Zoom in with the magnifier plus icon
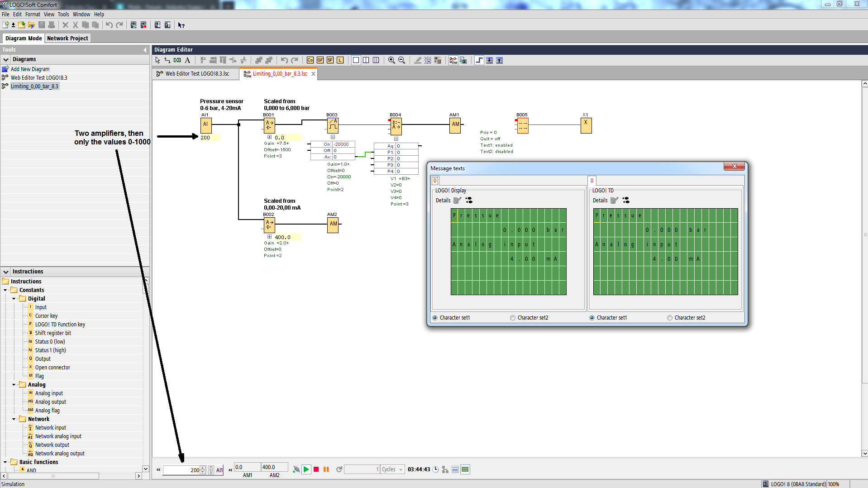Screen dimensions: 868x488 coord(391,60)
